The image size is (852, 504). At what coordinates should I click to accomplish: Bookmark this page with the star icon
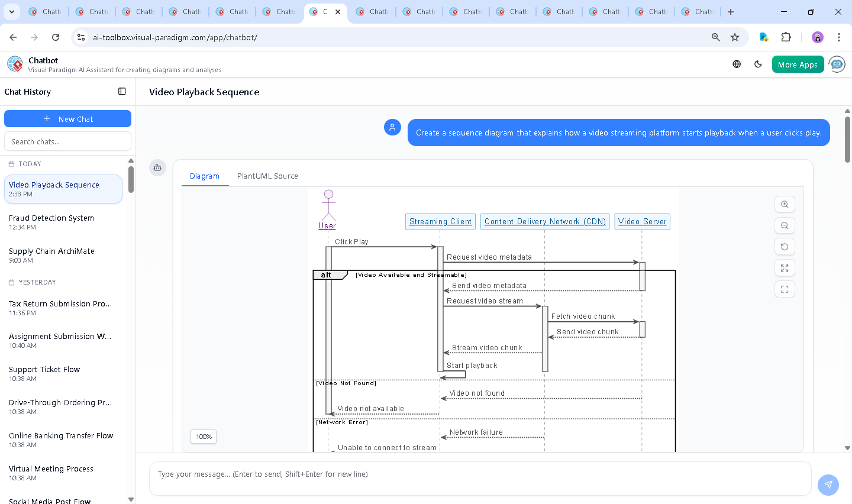click(x=735, y=37)
